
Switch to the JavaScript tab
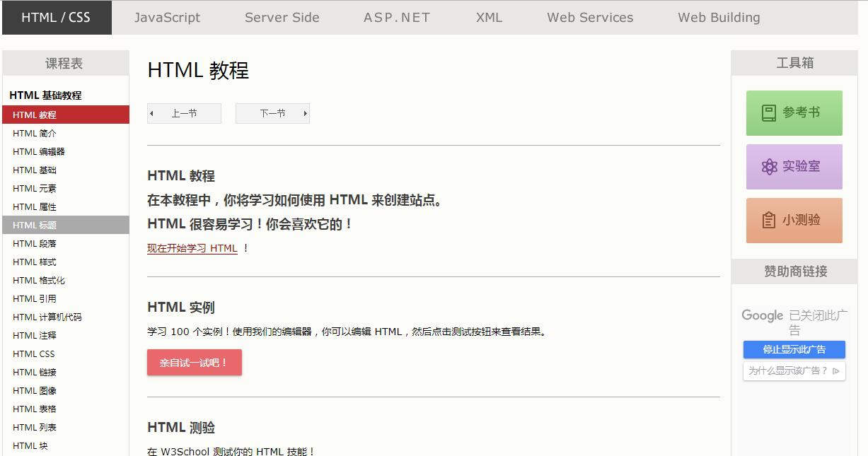pos(167,18)
